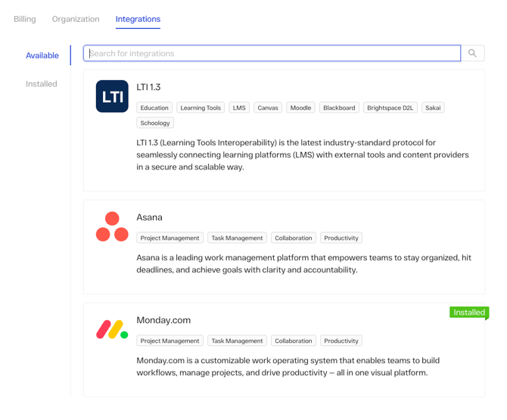Open the Asana integration title

149,217
